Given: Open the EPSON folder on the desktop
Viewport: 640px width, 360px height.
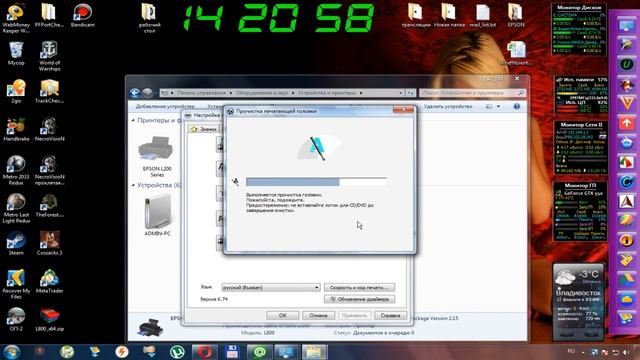Looking at the screenshot, I should pos(516,16).
